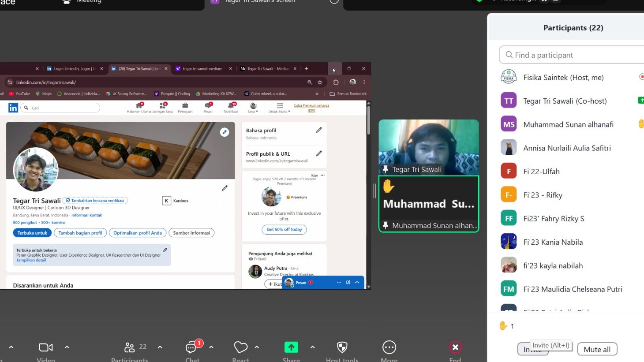The height and width of the screenshot is (362, 644).
Task: Click the raised hand count icon below participant list
Action: 503,326
